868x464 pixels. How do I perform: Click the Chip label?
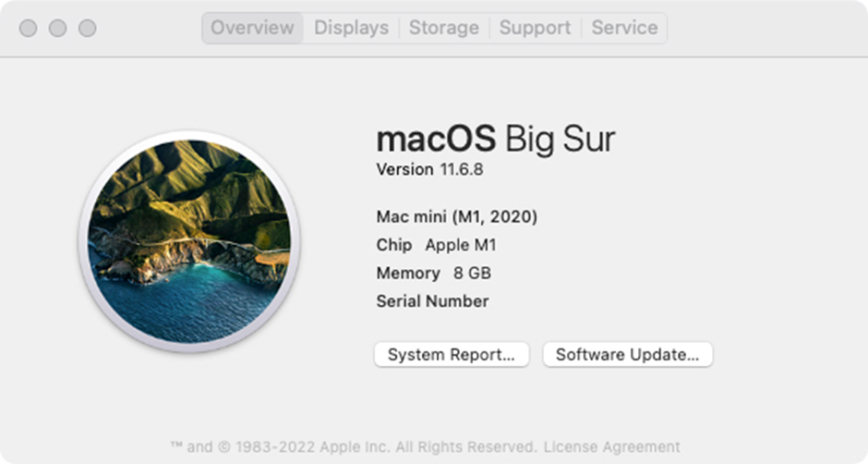[393, 245]
